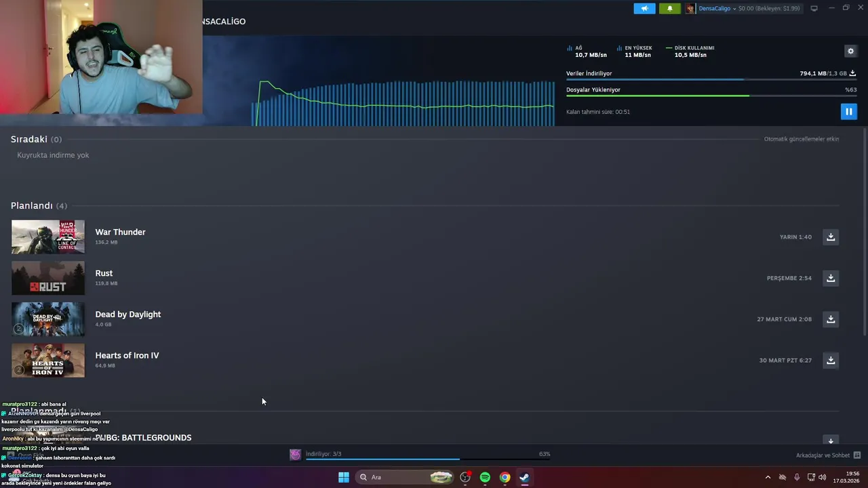
Task: Download War Thunder update now
Action: point(830,237)
